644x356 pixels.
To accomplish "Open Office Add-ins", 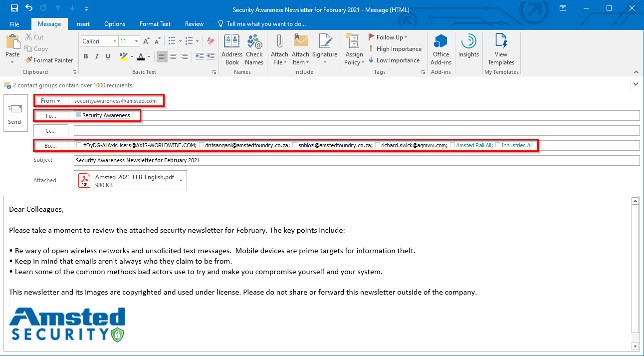I will click(x=440, y=48).
